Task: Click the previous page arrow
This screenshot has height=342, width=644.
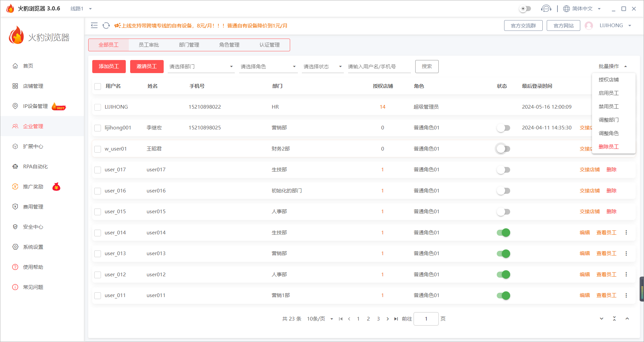Action: [349, 319]
